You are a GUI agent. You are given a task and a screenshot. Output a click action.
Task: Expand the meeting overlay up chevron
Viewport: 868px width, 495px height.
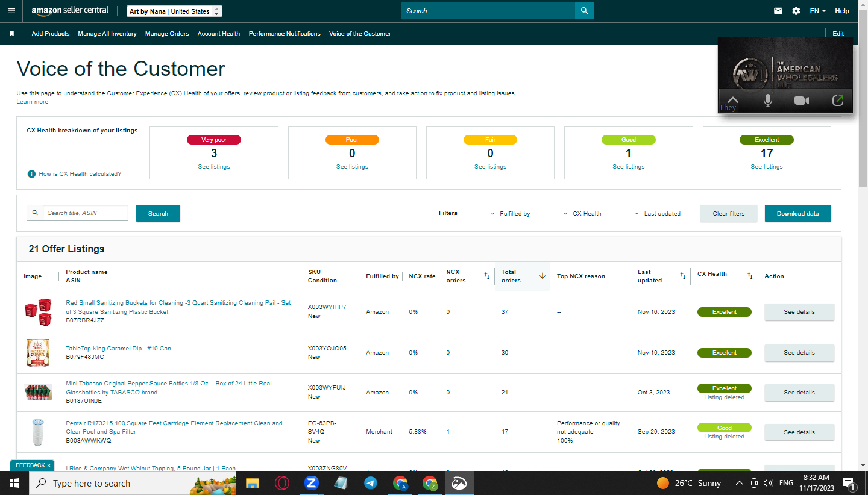coord(732,100)
